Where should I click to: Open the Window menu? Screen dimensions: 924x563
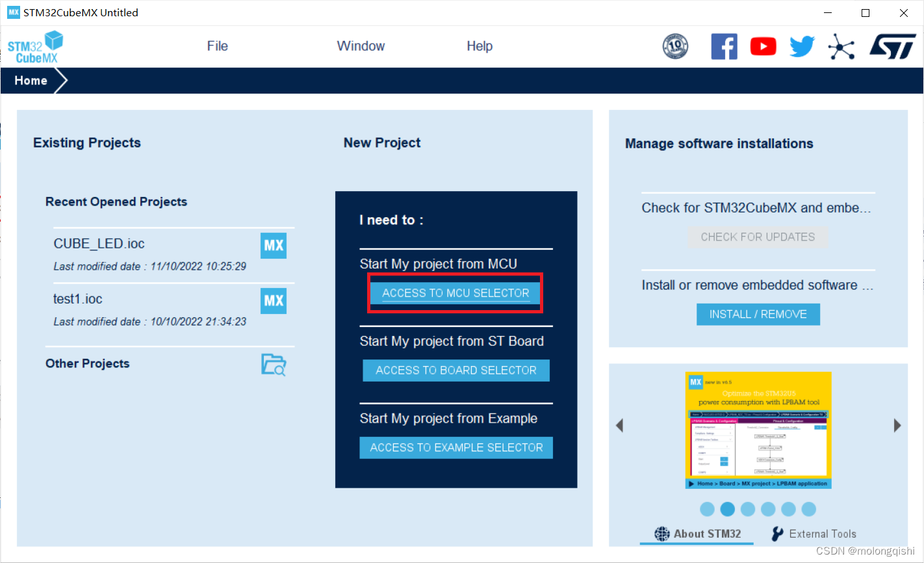tap(361, 46)
